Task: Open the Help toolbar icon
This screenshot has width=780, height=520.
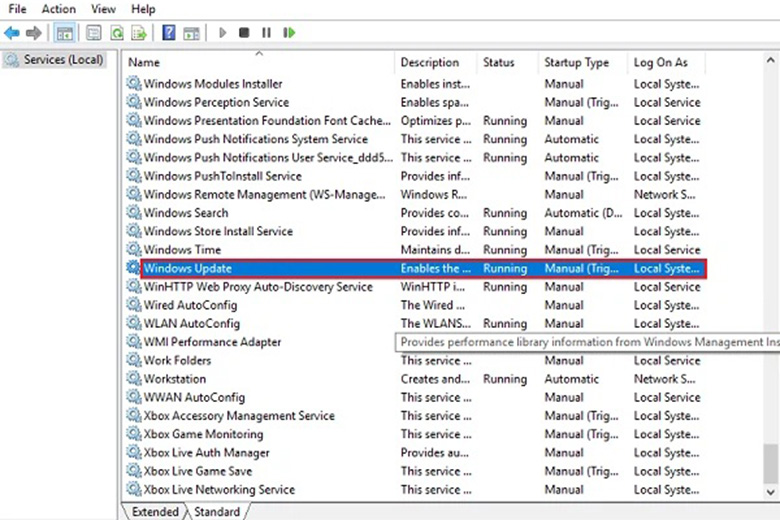Action: coord(169,33)
